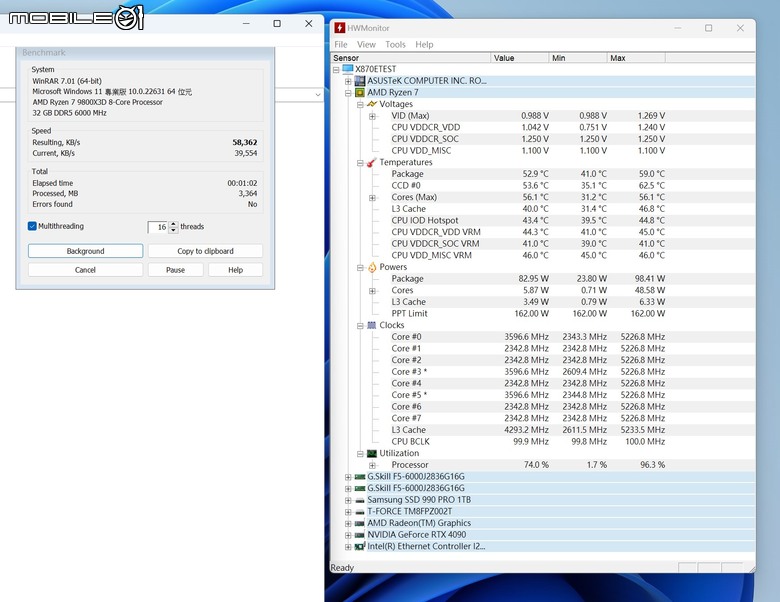The height and width of the screenshot is (602, 780).
Task: Click the Background button in Benchmark
Action: click(x=86, y=251)
